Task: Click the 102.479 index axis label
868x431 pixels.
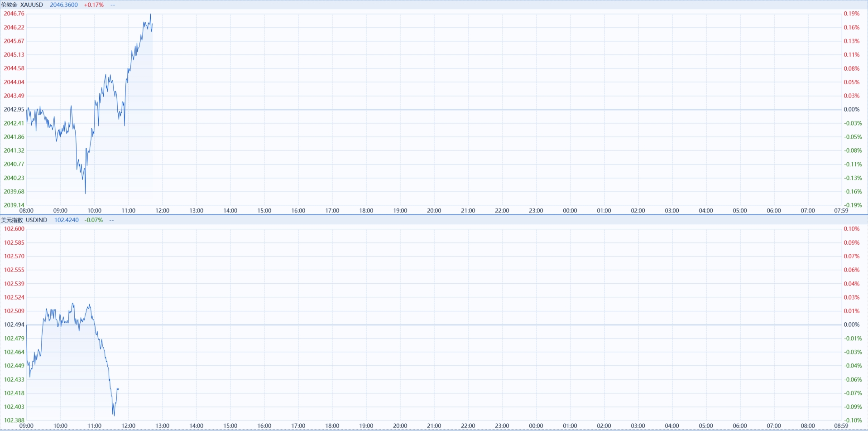Action: pos(14,339)
